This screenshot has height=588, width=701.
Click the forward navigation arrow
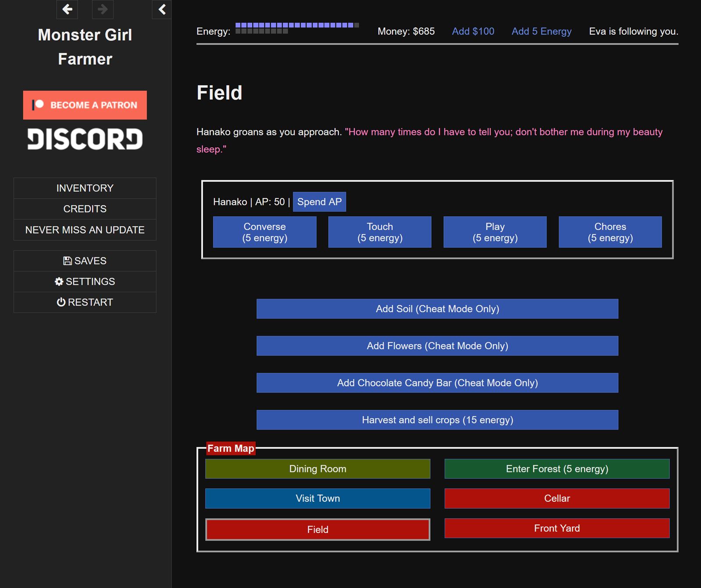point(102,10)
